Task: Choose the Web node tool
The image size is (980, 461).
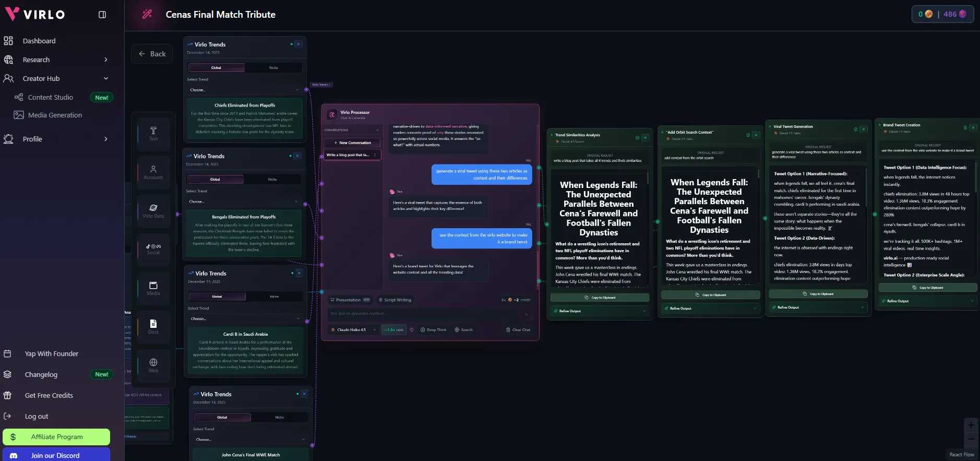Action: [x=153, y=365]
